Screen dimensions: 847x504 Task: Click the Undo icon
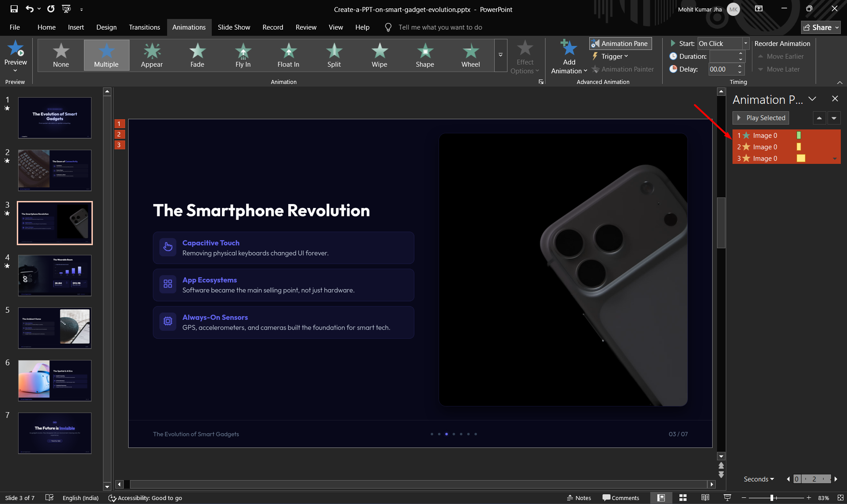tap(29, 9)
